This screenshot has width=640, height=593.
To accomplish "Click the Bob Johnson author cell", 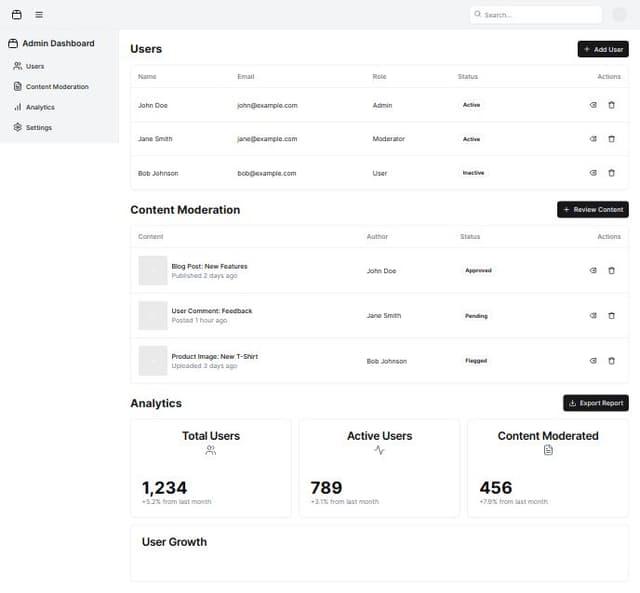I will [x=387, y=361].
